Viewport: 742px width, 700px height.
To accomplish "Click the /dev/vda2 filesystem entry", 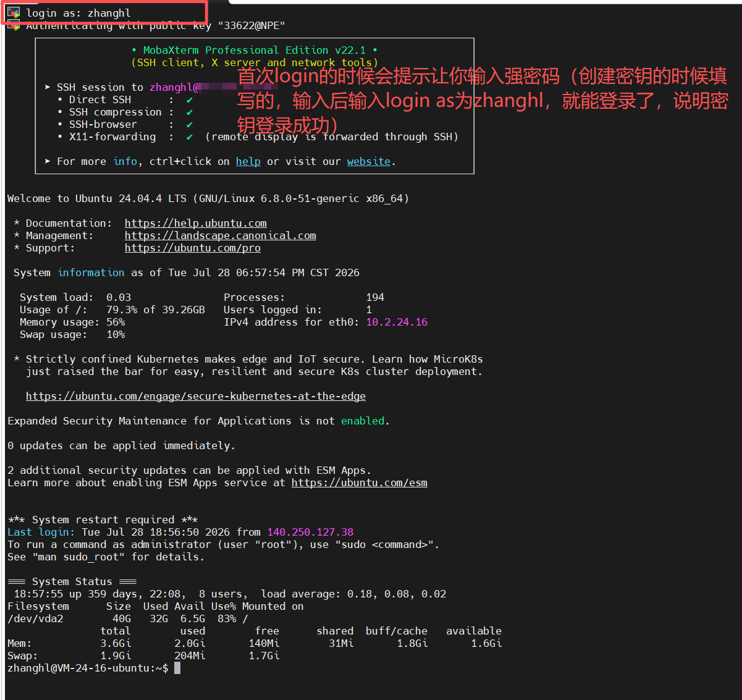I will click(35, 618).
